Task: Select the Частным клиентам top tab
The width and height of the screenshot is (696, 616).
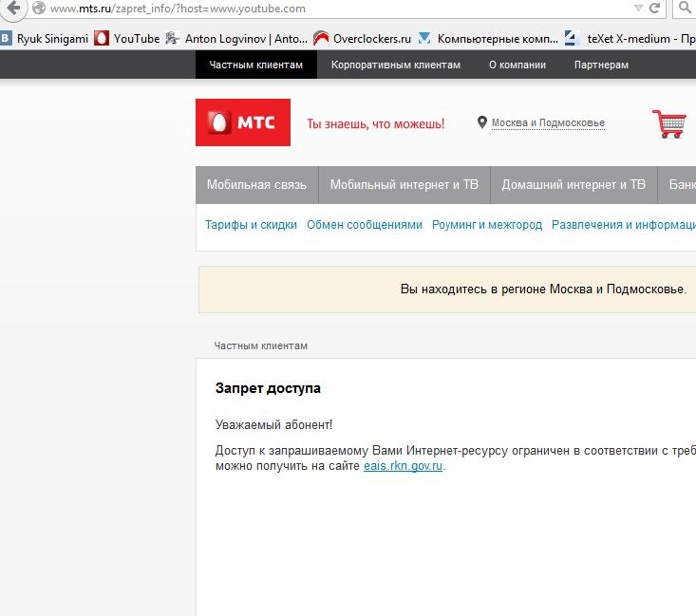Action: point(256,65)
